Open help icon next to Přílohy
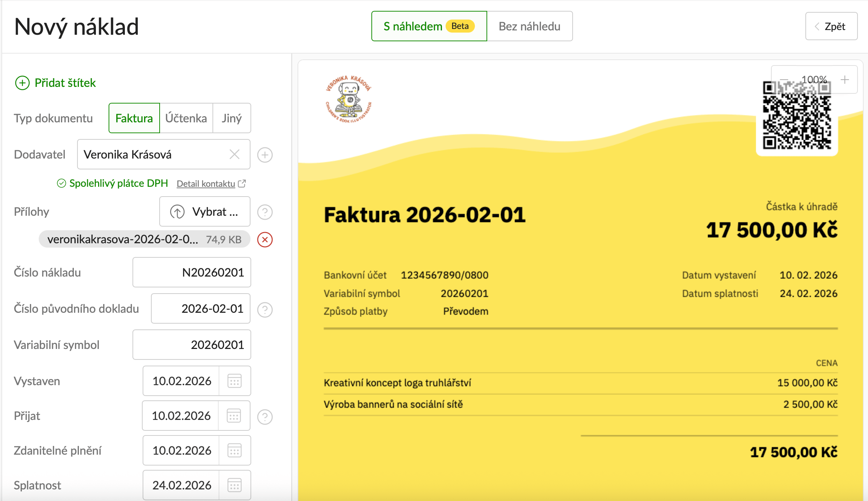 click(x=265, y=212)
